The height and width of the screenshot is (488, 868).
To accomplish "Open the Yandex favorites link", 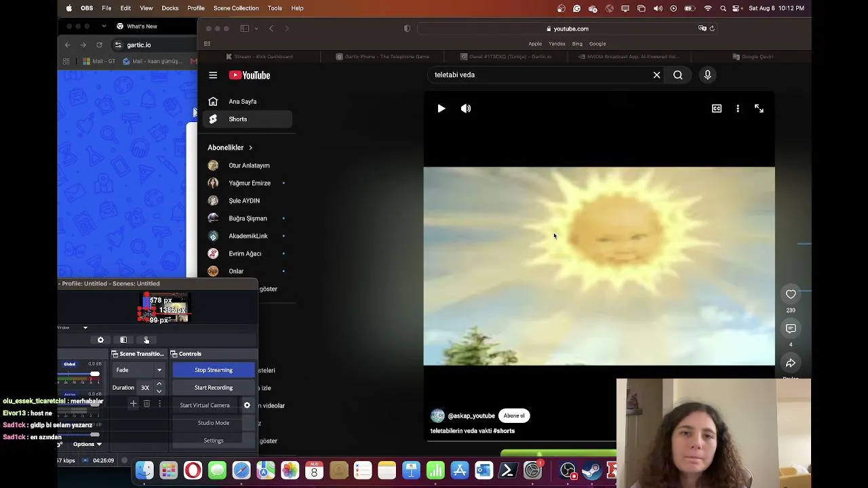I will click(x=557, y=44).
